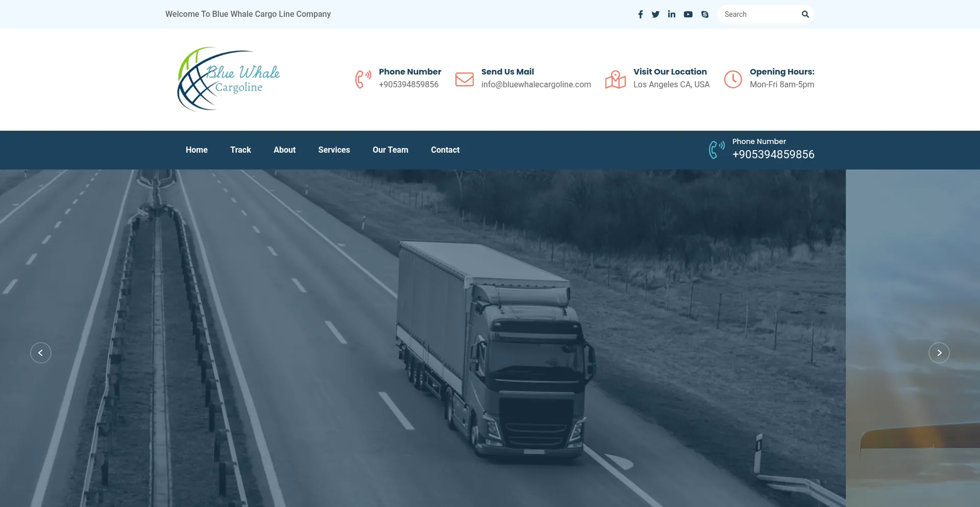Open the YouTube social icon
The width and height of the screenshot is (980, 507).
[688, 14]
